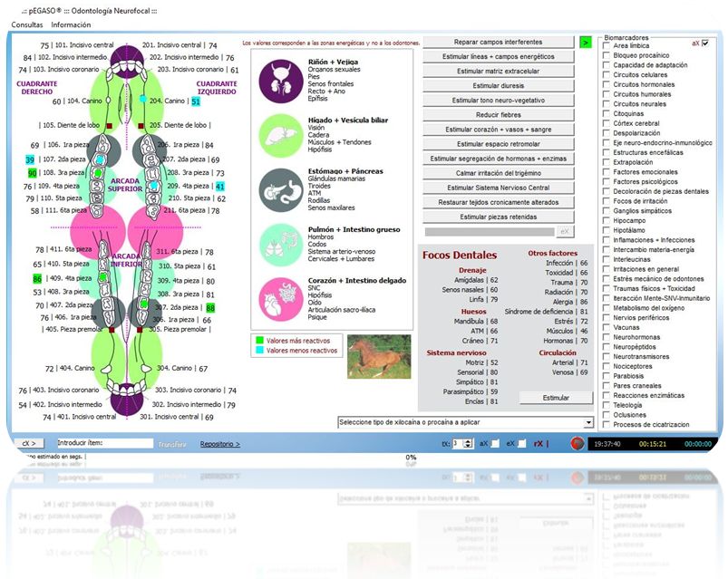This screenshot has height=579, width=728.
Task: Click the purple Riñón + Vejiga organ icon
Action: point(280,82)
